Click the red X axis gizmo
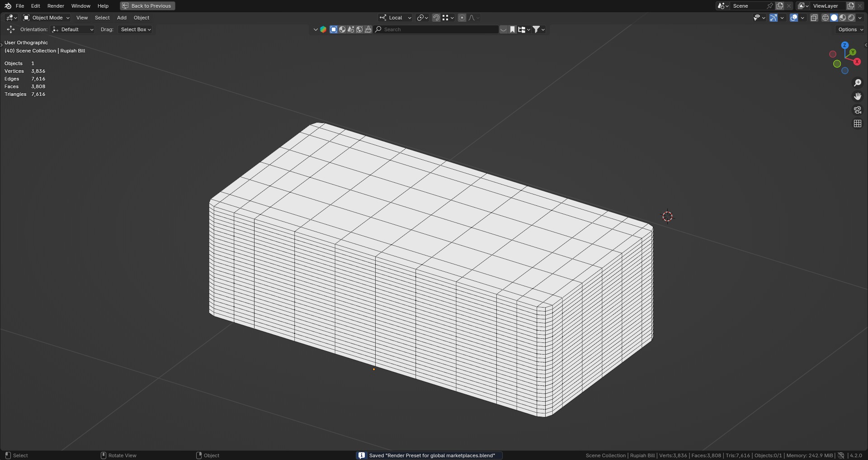This screenshot has height=460, width=868. coord(857,62)
